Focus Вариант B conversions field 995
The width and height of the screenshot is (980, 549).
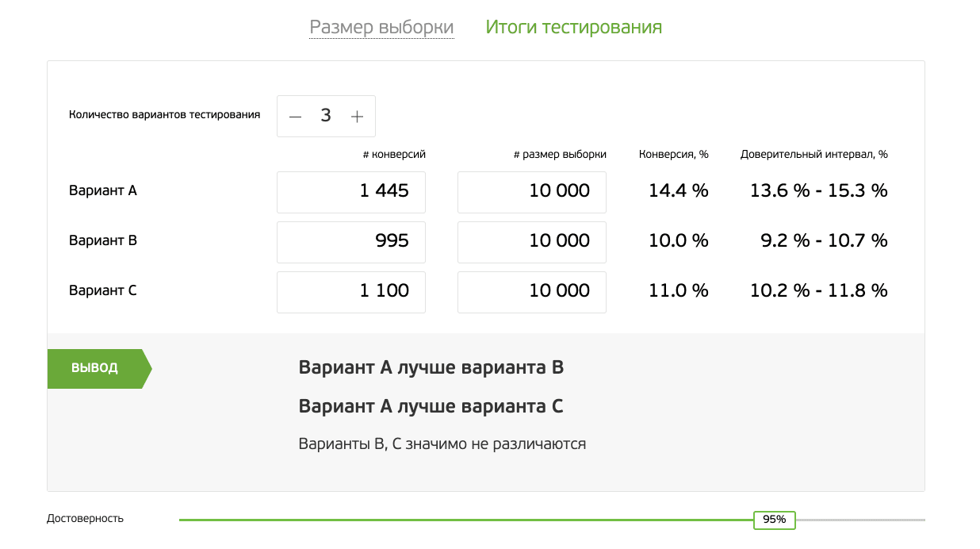[x=351, y=242]
